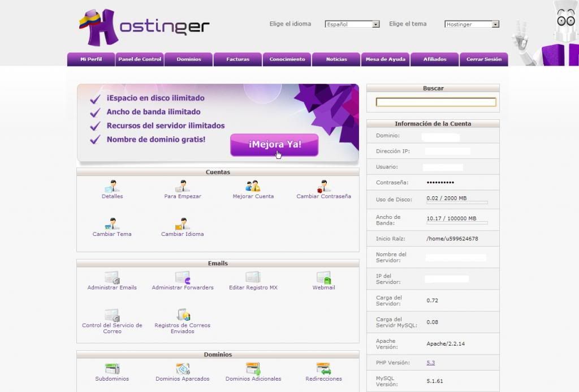Click the Emails section header

tap(218, 263)
